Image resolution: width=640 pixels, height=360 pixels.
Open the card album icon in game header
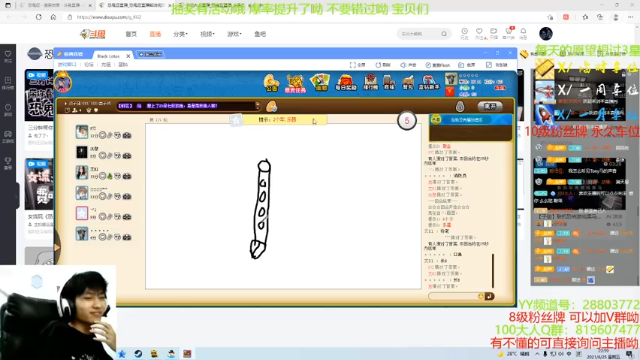tap(320, 82)
